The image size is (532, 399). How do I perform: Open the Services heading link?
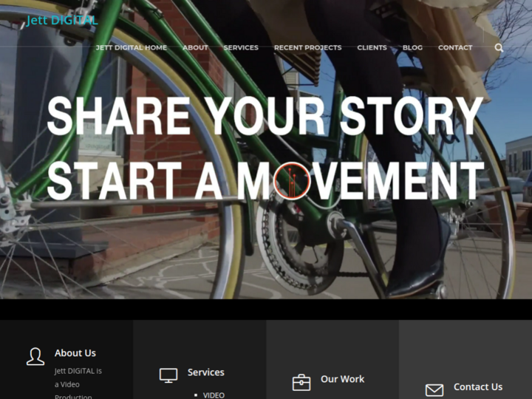tap(206, 372)
